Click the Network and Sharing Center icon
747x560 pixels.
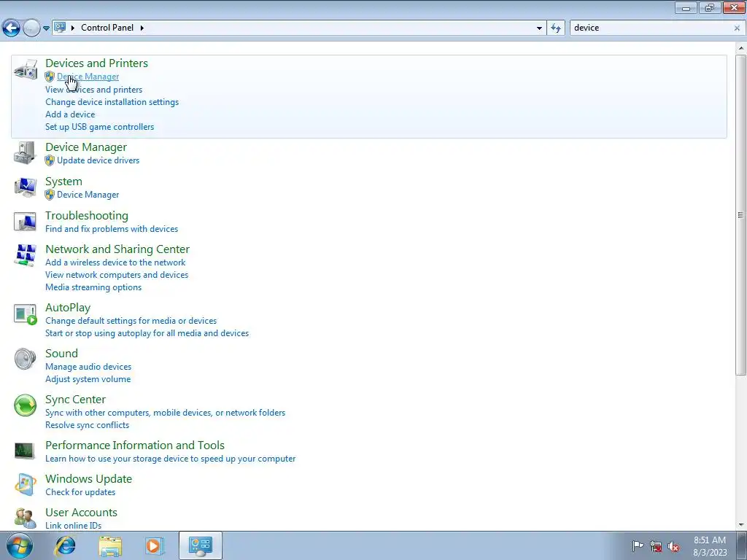[26, 255]
